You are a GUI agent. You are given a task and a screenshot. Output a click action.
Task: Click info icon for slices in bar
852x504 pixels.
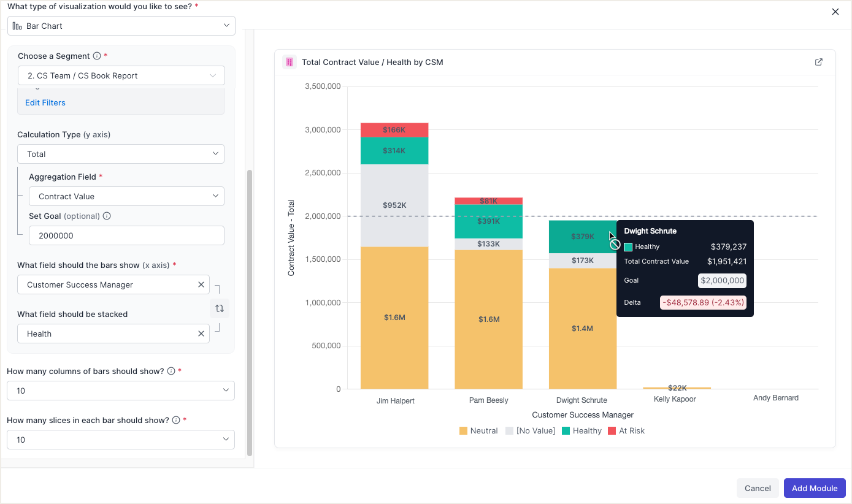[x=176, y=420]
